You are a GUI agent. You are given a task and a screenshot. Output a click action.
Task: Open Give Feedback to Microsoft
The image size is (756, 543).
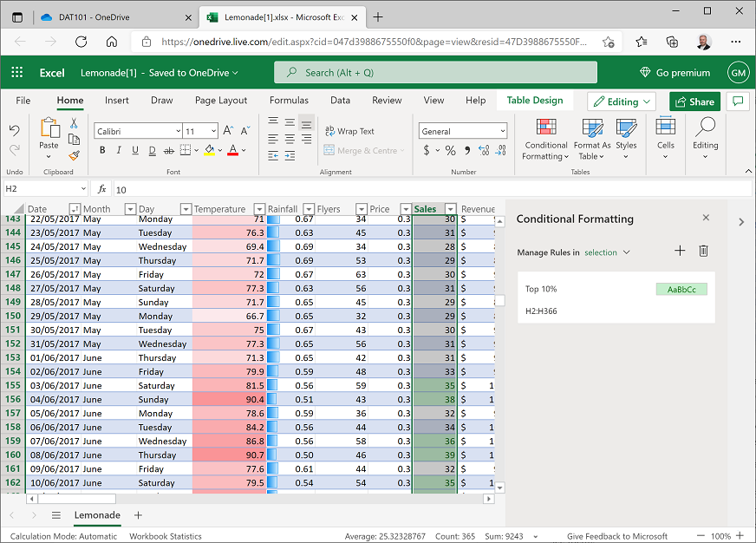[x=617, y=536]
